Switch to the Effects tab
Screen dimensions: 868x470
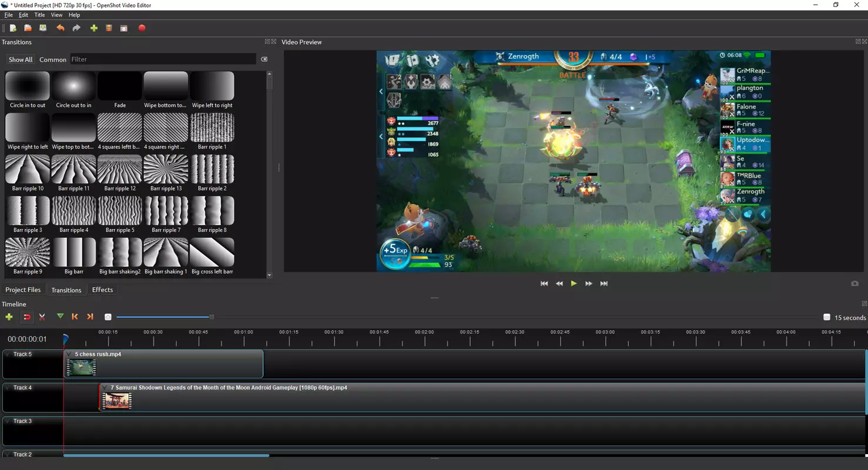(102, 290)
